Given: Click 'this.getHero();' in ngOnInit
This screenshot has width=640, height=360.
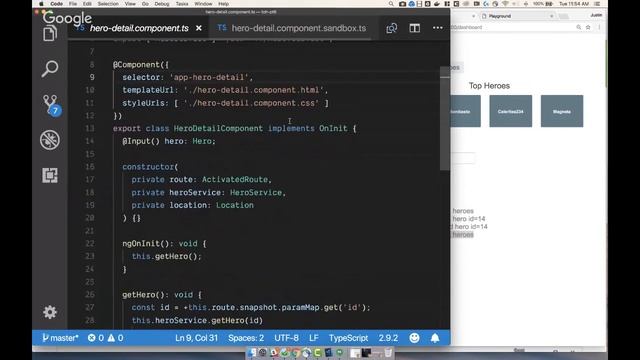Looking at the screenshot, I should click(x=167, y=256).
